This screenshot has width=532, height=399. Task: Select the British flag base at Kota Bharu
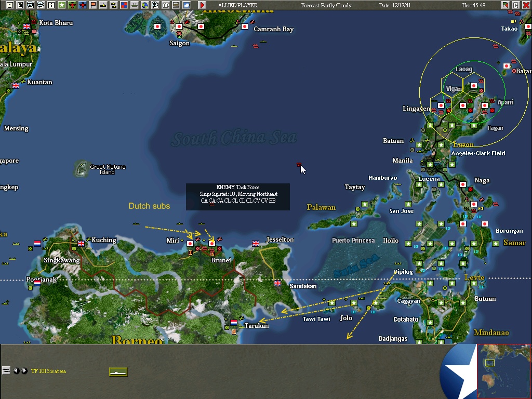(x=26, y=26)
